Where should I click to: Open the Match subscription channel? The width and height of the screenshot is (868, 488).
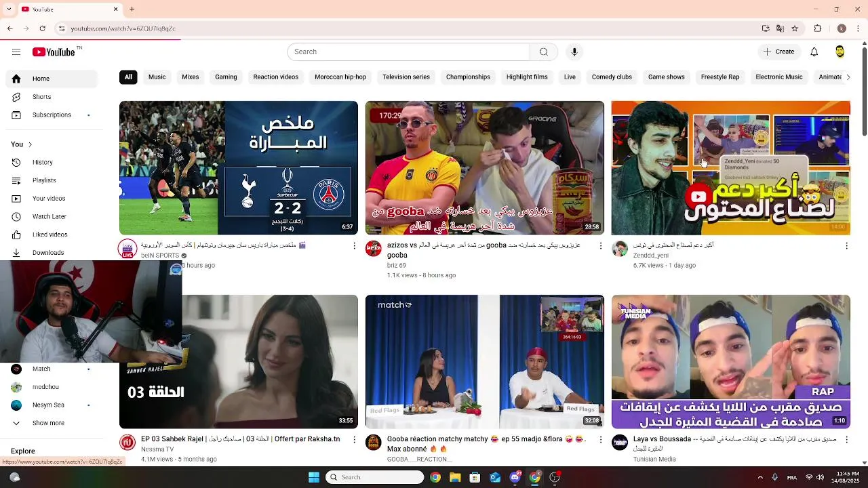tap(52, 369)
